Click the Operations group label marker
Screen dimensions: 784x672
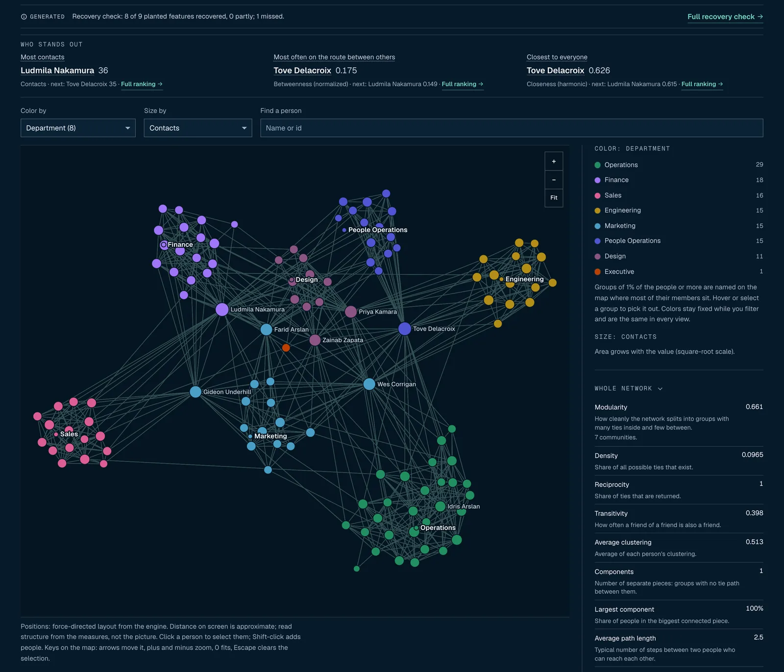(x=416, y=528)
